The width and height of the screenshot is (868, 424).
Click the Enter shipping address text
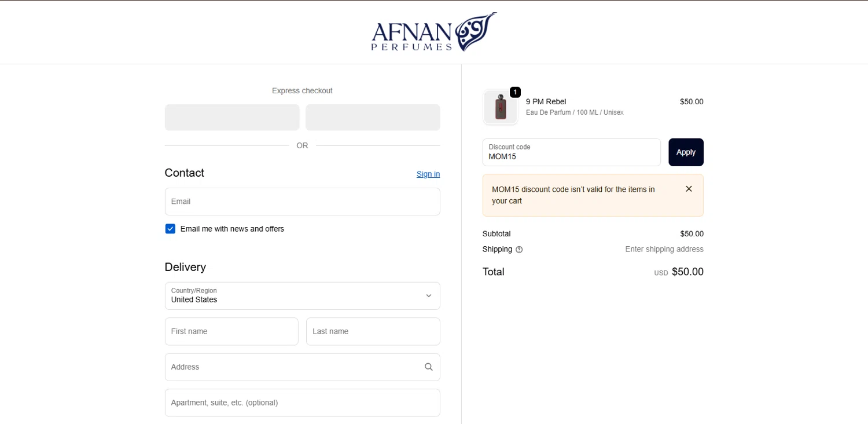pyautogui.click(x=664, y=249)
